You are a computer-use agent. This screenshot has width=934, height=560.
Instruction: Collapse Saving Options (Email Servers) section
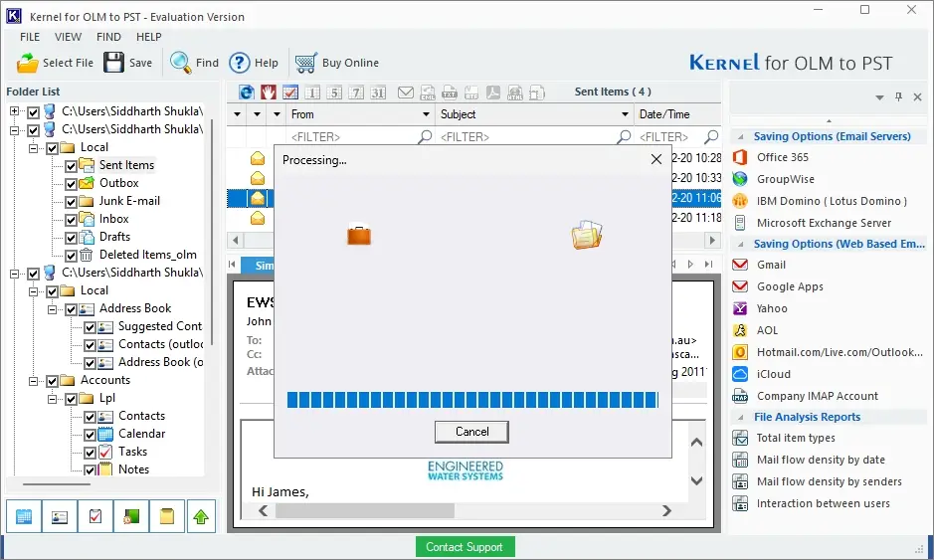[x=740, y=136]
